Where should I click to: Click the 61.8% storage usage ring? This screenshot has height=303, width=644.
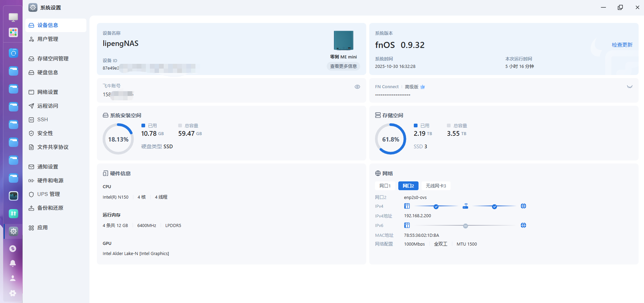pos(391,139)
